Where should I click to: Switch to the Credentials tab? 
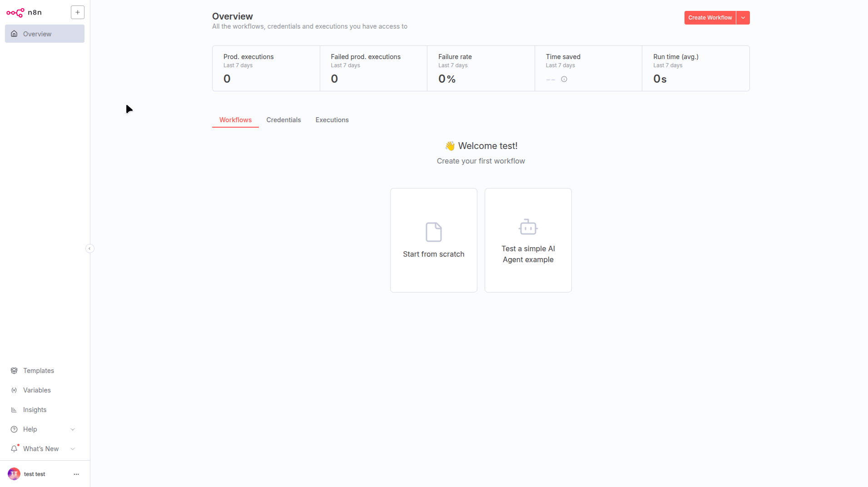[283, 120]
